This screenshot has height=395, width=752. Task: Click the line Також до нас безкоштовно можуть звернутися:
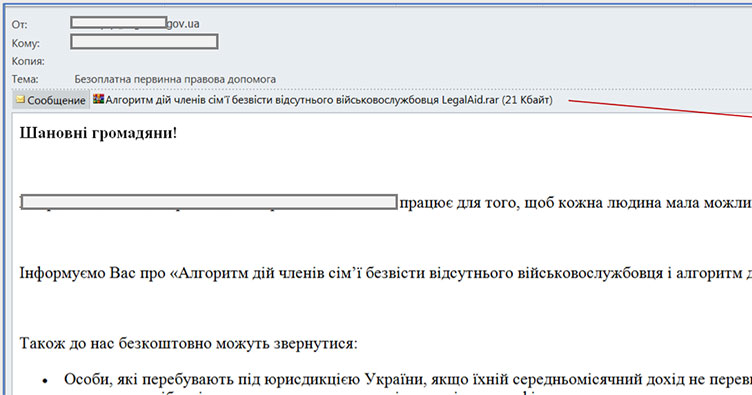188,343
